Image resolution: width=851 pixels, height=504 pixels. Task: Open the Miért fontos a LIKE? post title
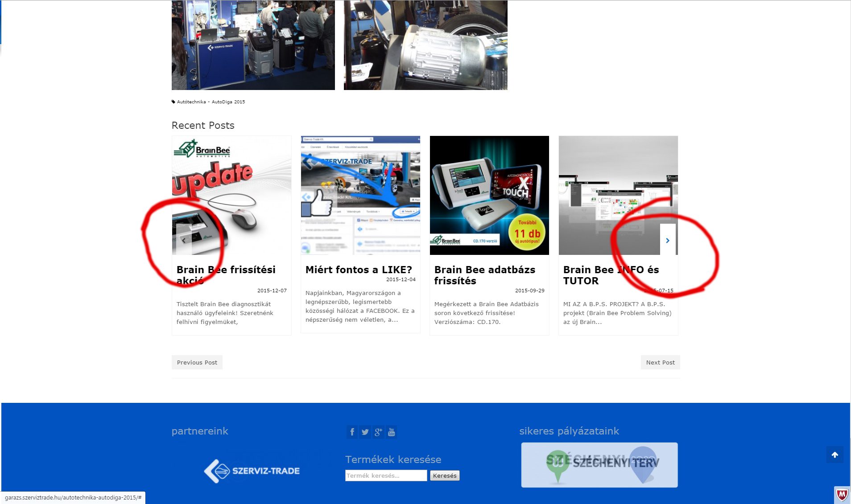point(359,270)
